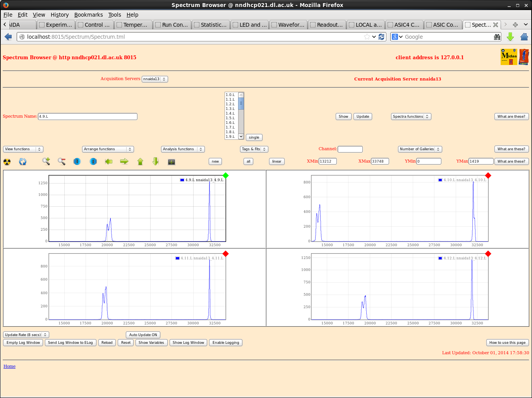Click blue circle double down-arrow icon
The width and height of the screenshot is (532, 398).
pos(77,161)
